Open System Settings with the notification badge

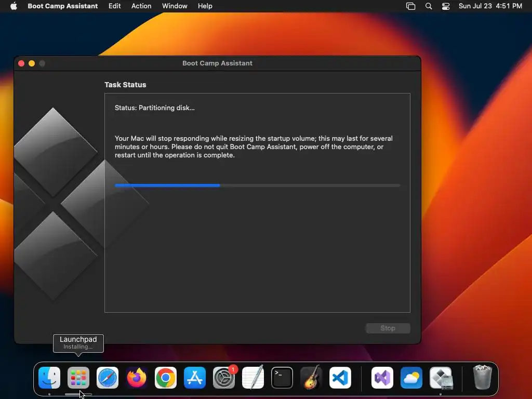224,377
